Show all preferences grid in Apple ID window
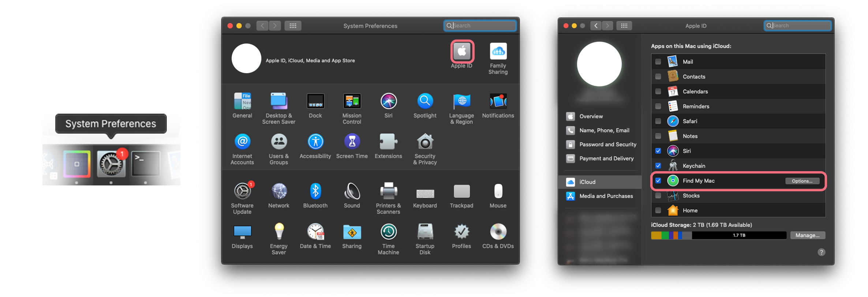This screenshot has width=868, height=297. pyautogui.click(x=624, y=26)
